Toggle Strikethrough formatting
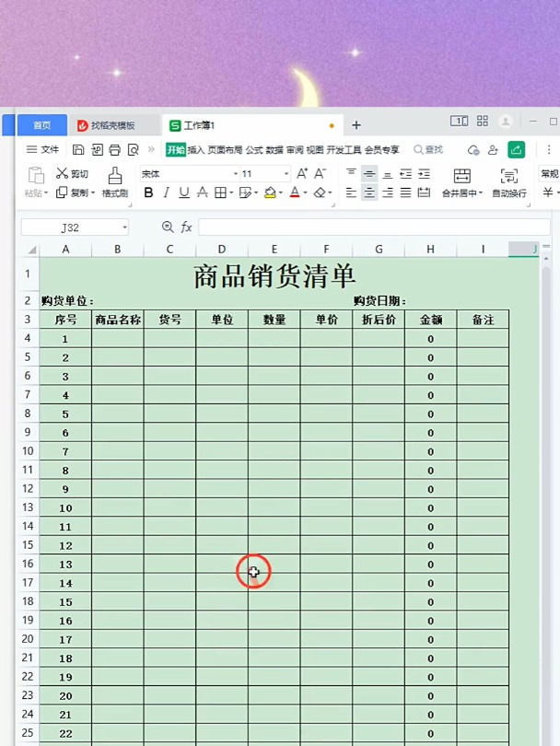The height and width of the screenshot is (746, 560). pos(203,192)
